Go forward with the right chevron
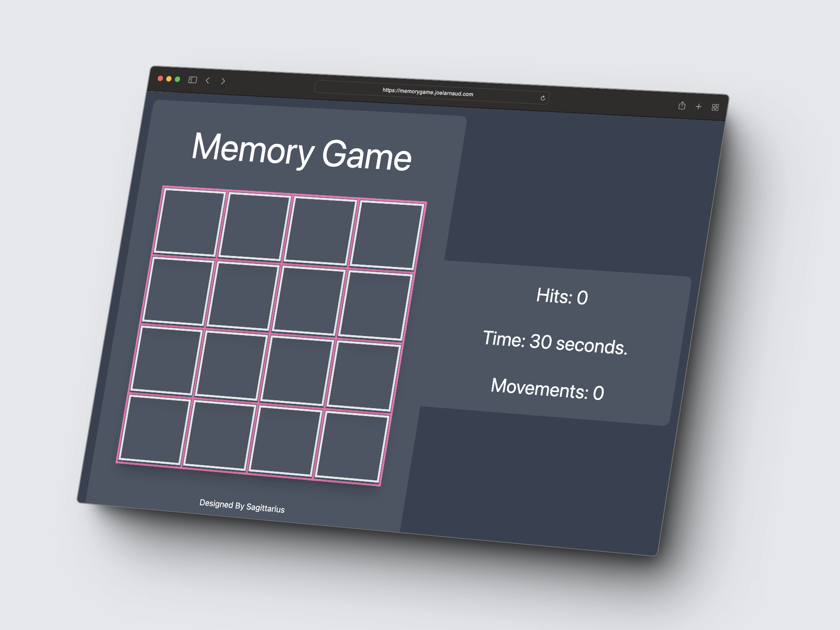 pyautogui.click(x=223, y=81)
